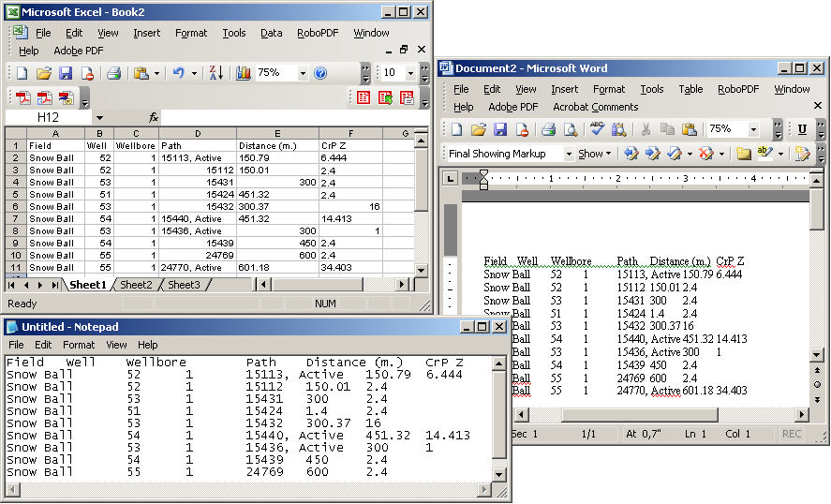Image resolution: width=831 pixels, height=504 pixels.
Task: Paste clipboard contents in Word
Action: point(689,129)
